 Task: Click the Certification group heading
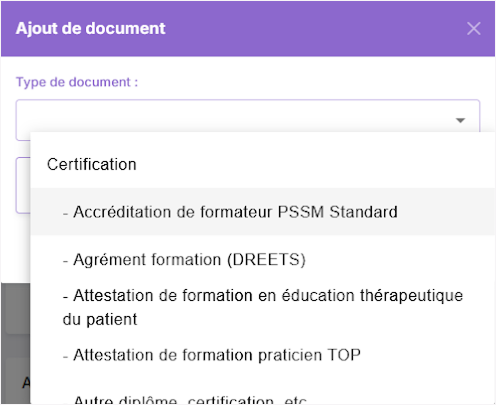(92, 164)
